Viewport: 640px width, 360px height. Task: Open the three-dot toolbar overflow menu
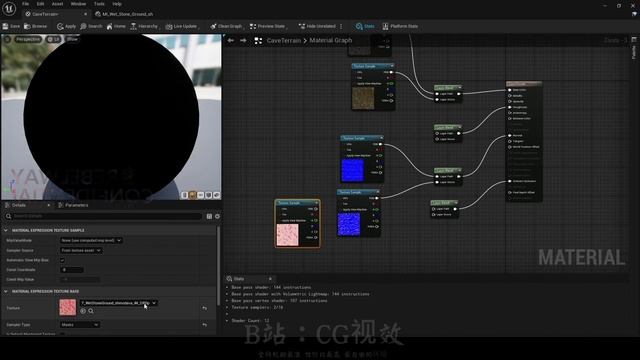(x=341, y=26)
